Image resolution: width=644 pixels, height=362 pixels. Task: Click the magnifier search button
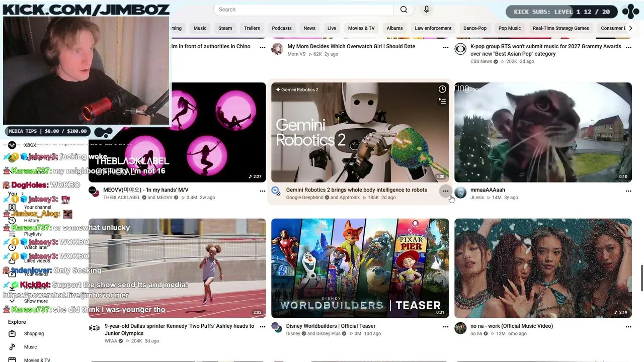404,10
